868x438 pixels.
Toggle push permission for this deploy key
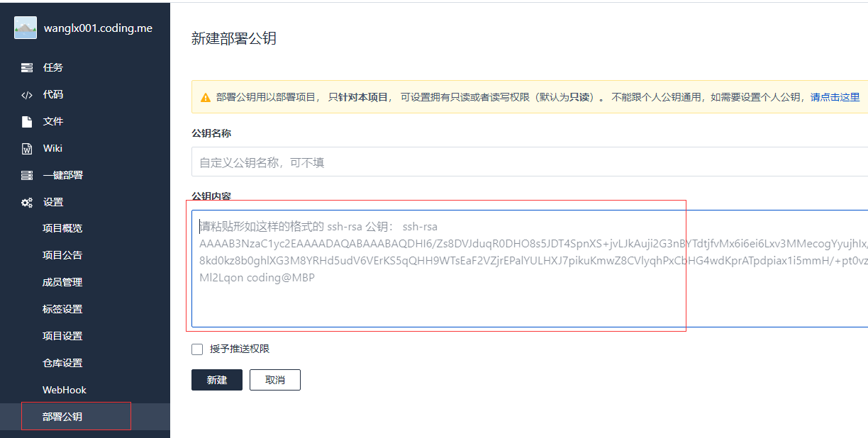coord(197,349)
